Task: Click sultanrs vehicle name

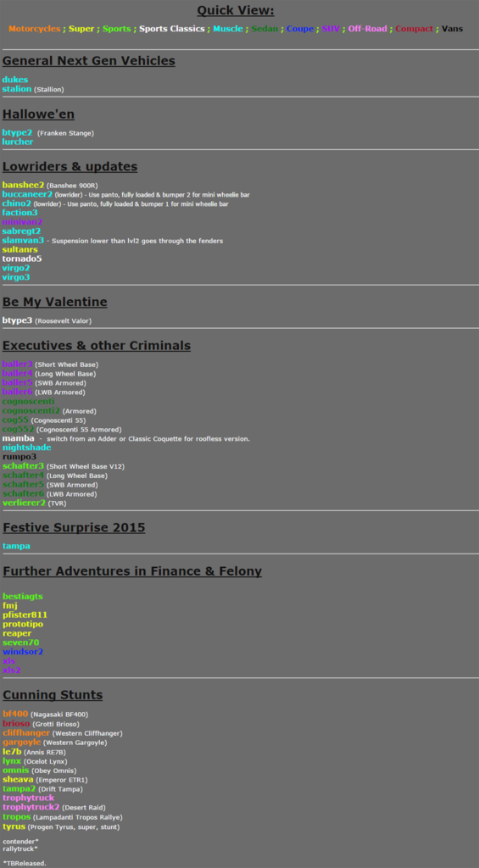Action: click(20, 250)
